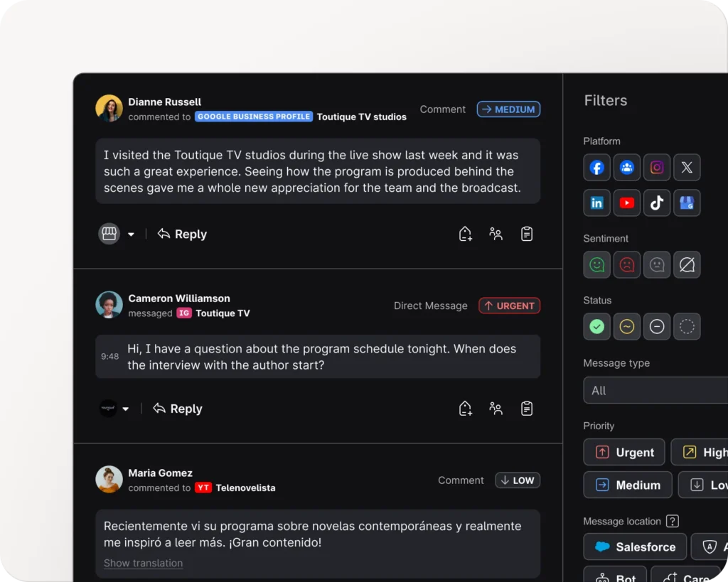Filter message location by Salesforce
Image resolution: width=728 pixels, height=582 pixels.
click(635, 546)
